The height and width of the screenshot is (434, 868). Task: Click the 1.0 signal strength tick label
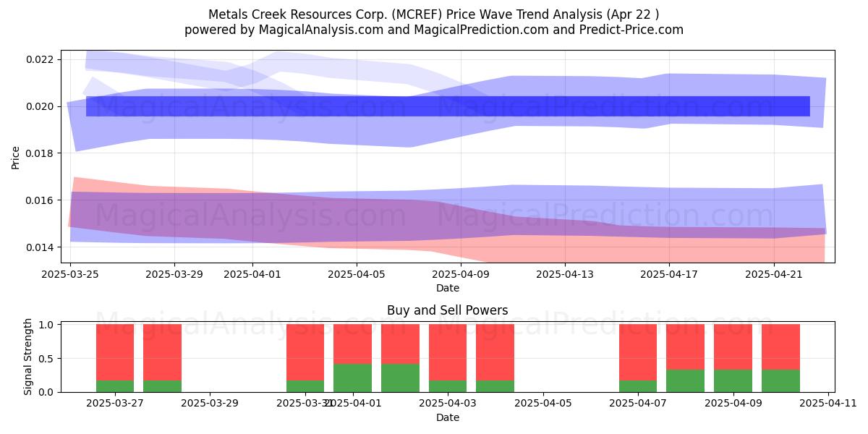pos(47,325)
